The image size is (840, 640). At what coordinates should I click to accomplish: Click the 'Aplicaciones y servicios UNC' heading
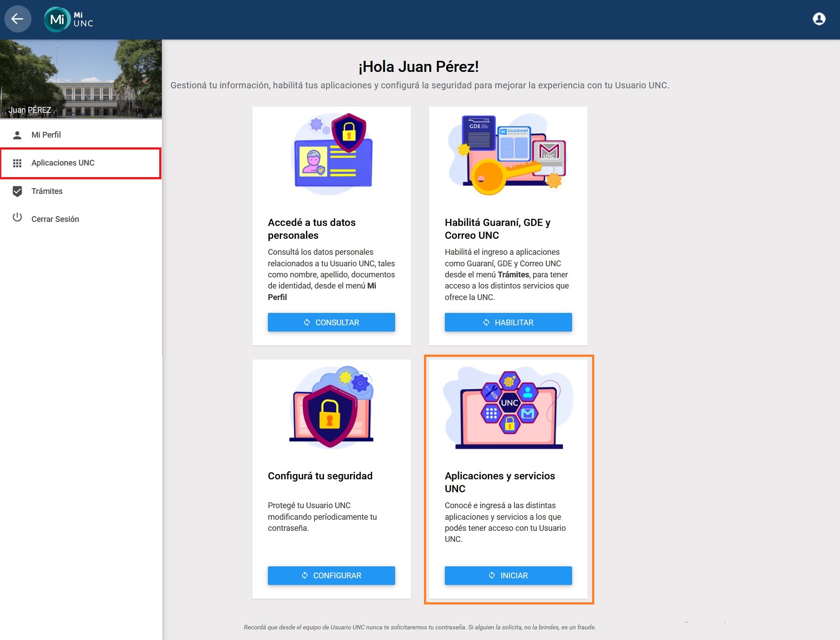coord(500,482)
